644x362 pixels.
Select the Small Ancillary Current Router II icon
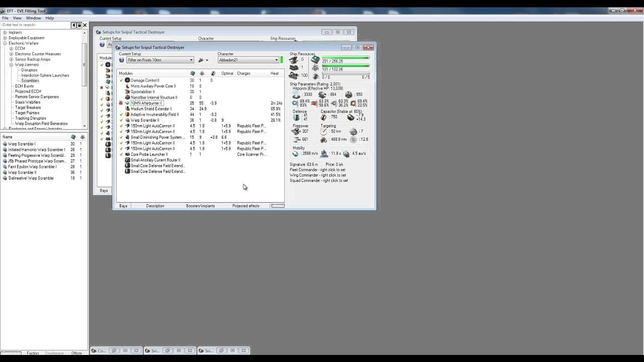(127, 160)
